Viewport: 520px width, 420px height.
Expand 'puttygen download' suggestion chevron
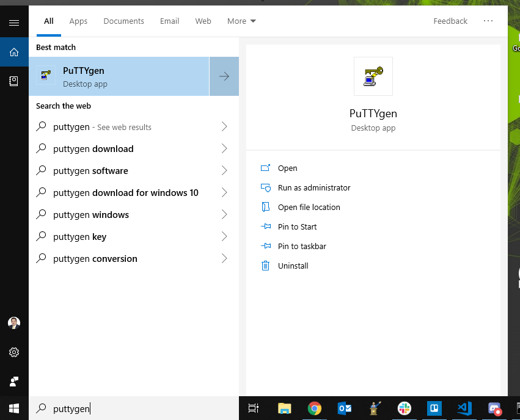(x=224, y=148)
